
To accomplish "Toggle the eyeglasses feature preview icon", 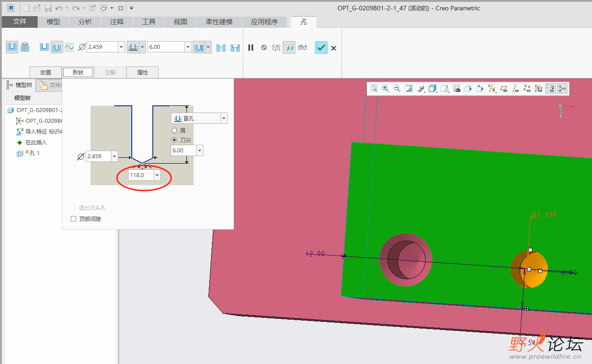I will (x=302, y=48).
